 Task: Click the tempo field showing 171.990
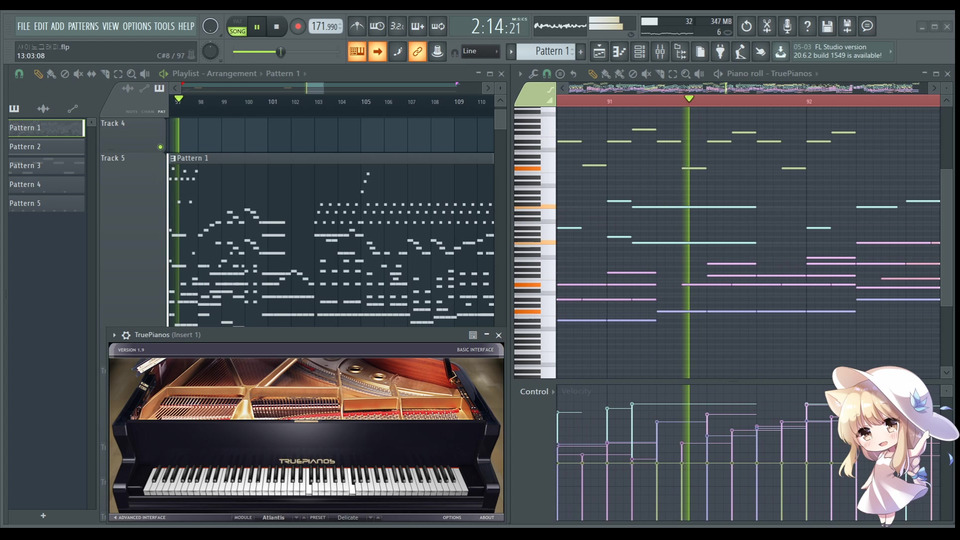(325, 26)
